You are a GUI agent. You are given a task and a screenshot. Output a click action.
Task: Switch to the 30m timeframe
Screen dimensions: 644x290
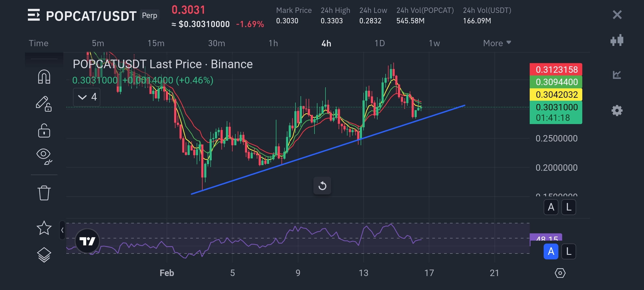coord(217,43)
